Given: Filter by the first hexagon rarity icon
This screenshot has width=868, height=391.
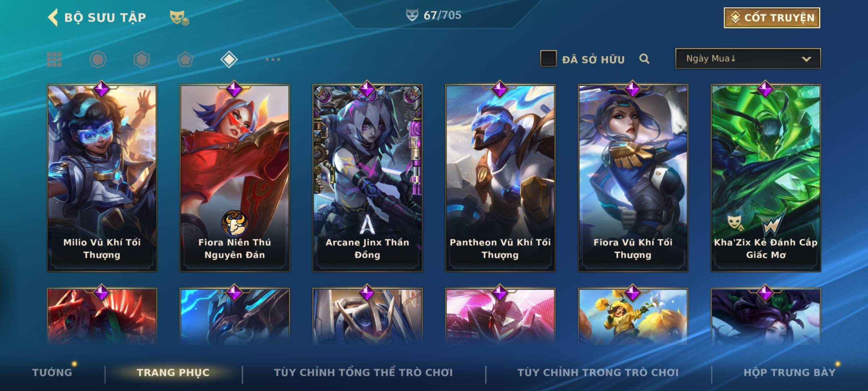Looking at the screenshot, I should 98,59.
